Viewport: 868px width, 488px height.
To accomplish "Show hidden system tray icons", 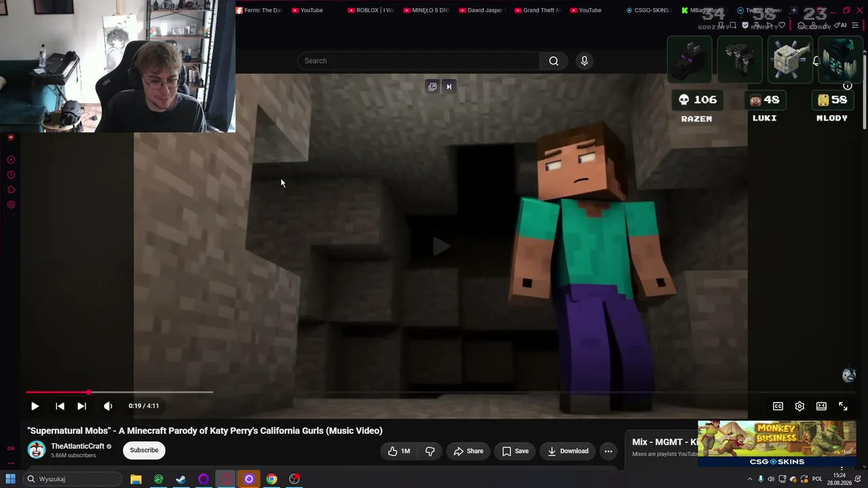I will point(749,479).
